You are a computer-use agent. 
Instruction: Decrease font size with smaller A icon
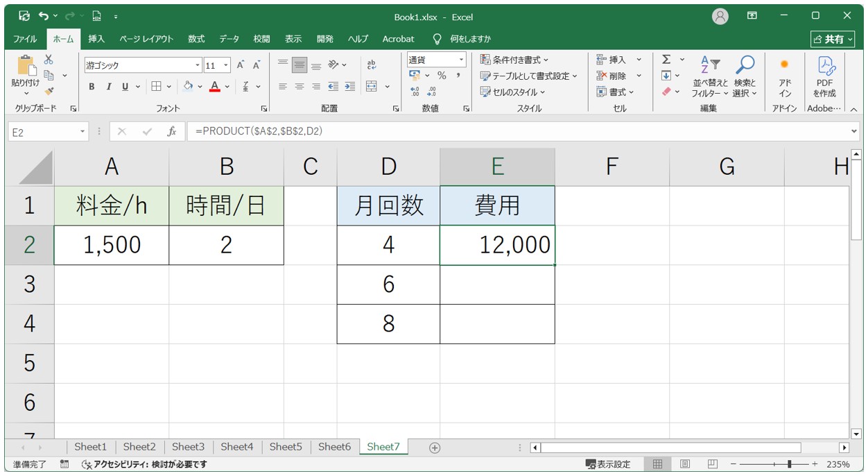pyautogui.click(x=257, y=65)
